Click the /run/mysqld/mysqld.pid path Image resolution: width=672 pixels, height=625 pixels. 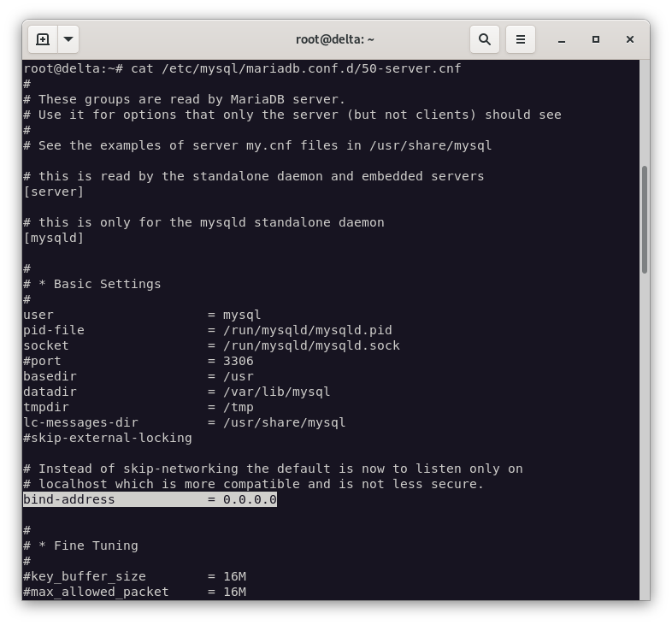click(307, 330)
